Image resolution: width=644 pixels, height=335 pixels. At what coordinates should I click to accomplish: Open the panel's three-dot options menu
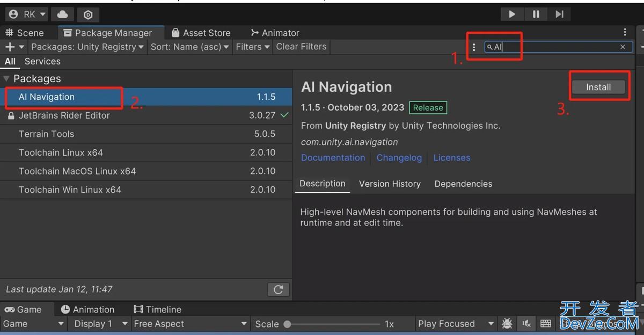pyautogui.click(x=625, y=33)
